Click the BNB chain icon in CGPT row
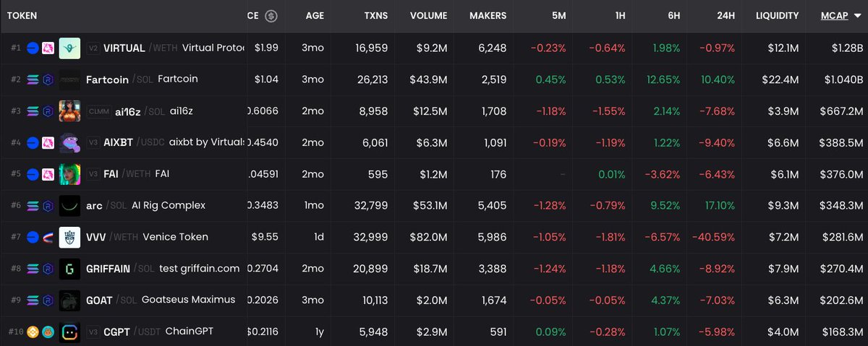This screenshot has width=868, height=346. (33, 332)
